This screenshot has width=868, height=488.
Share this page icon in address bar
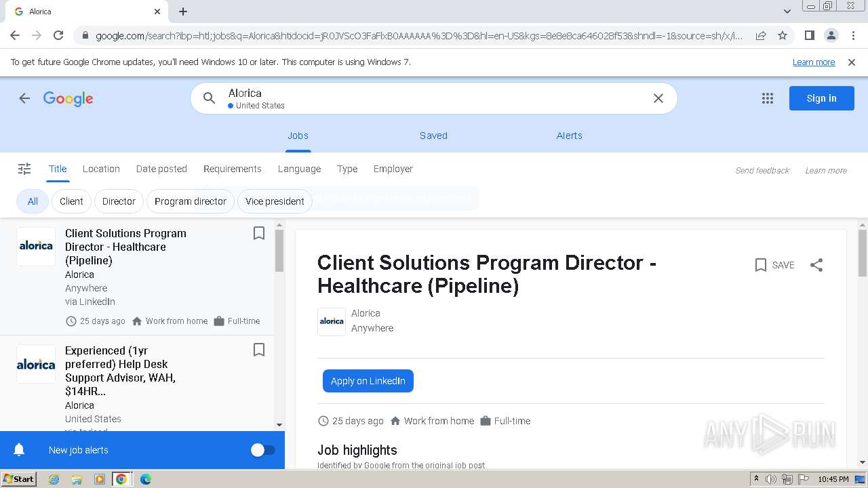761,35
